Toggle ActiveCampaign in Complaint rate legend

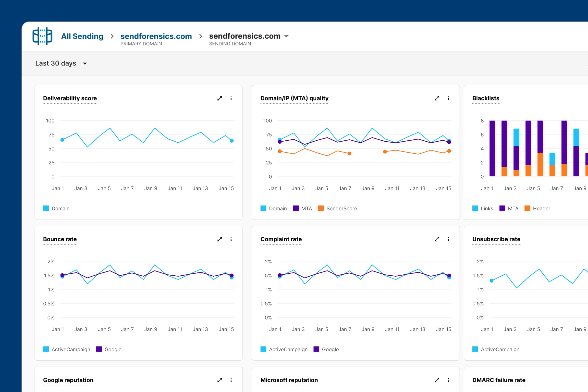point(288,349)
